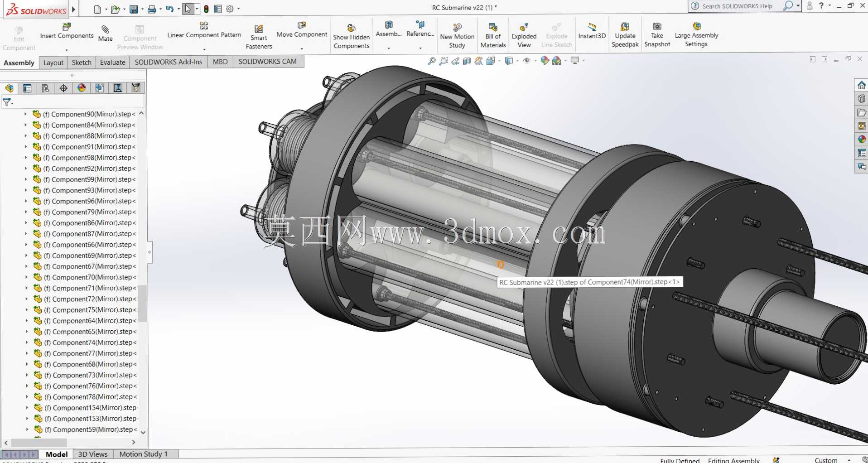Switch to the Sketch tab

(82, 63)
